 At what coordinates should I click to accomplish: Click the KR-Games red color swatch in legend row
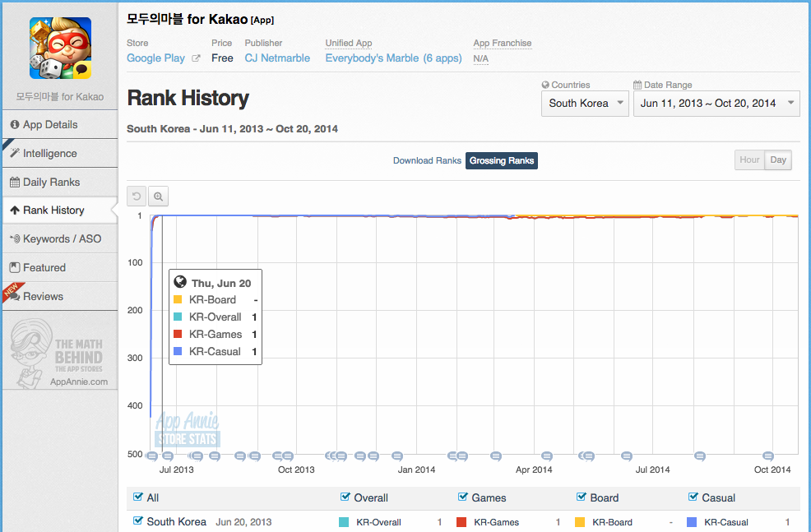coord(461,522)
